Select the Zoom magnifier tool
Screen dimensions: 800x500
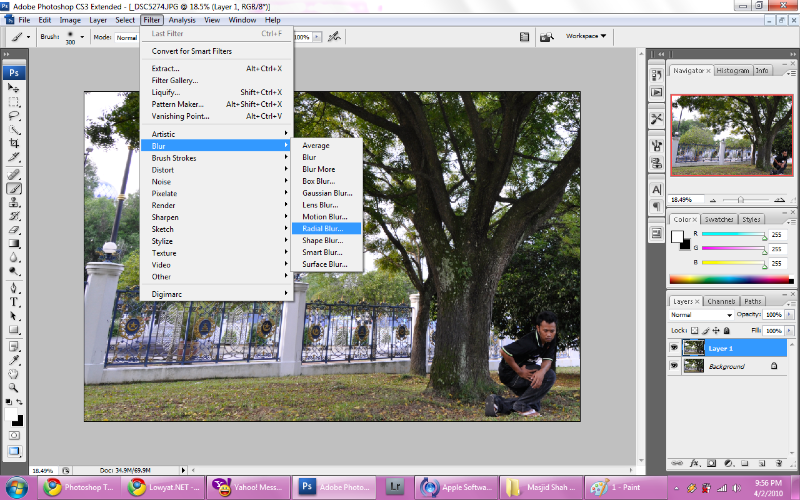[x=15, y=387]
